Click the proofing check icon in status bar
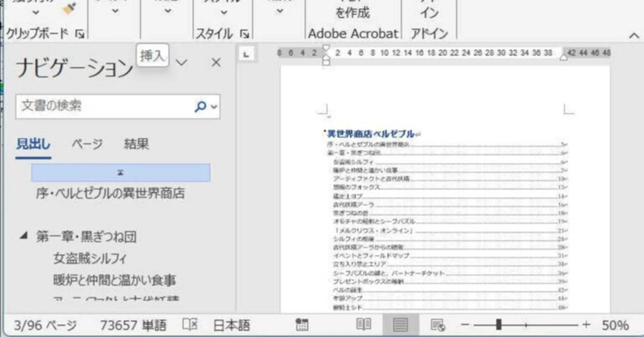644x337 pixels. [x=190, y=325]
